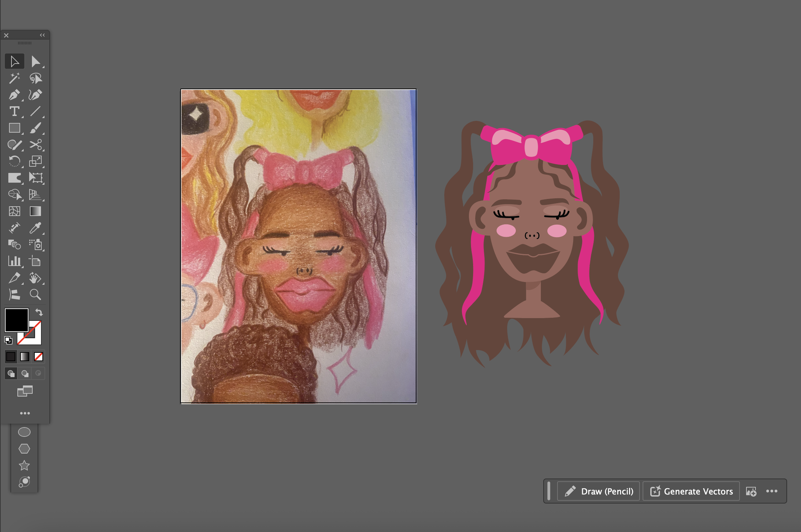This screenshot has height=532, width=801.
Task: Collapse the toolbar with double chevron
Action: [42, 35]
